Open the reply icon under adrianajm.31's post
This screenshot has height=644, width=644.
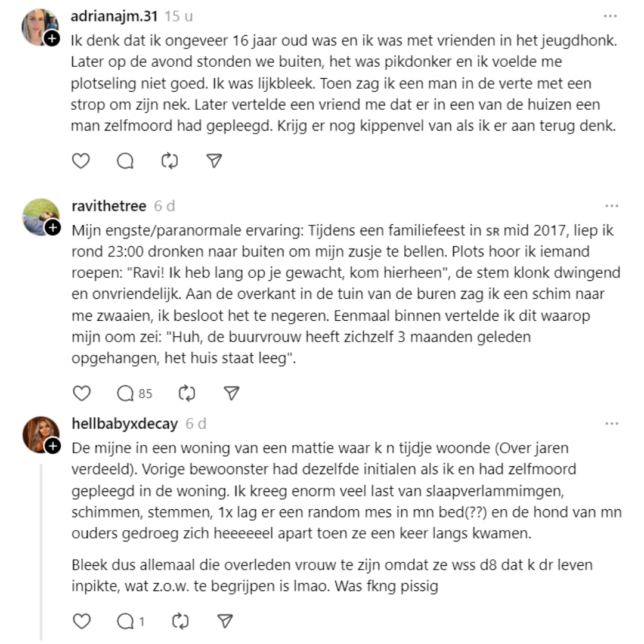(125, 161)
